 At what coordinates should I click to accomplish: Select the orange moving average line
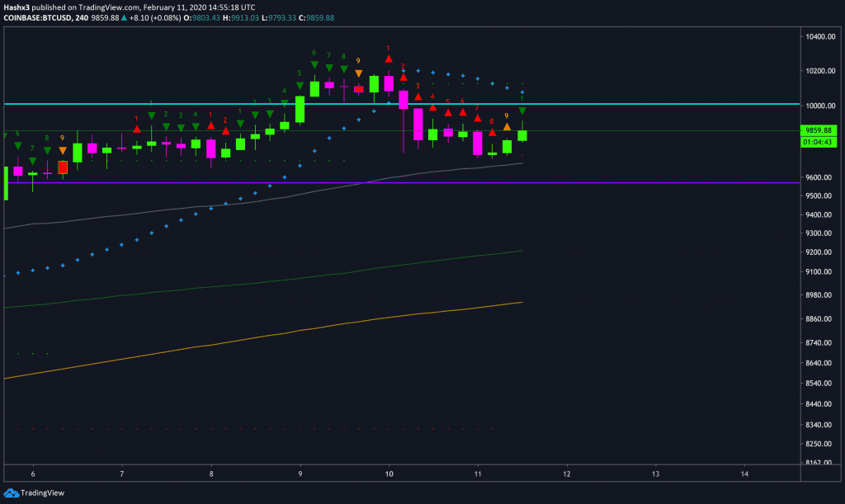(x=263, y=337)
